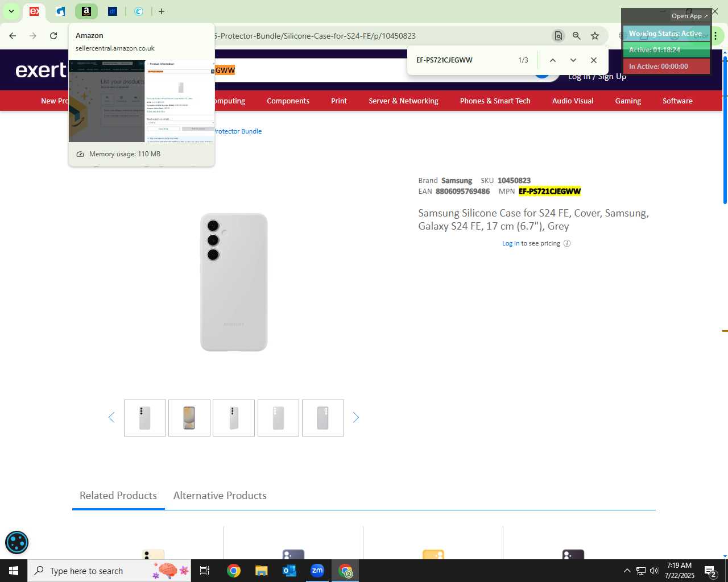
Task: Open Task View on the taskbar
Action: [205, 571]
